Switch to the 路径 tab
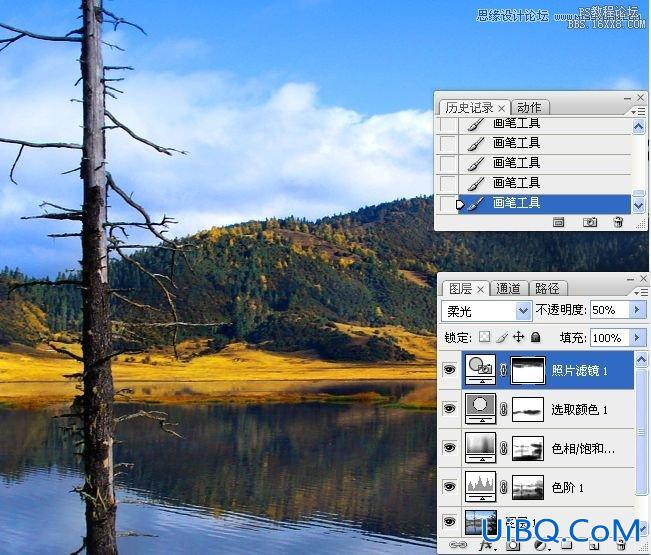Image resolution: width=651 pixels, height=555 pixels. pos(547,289)
